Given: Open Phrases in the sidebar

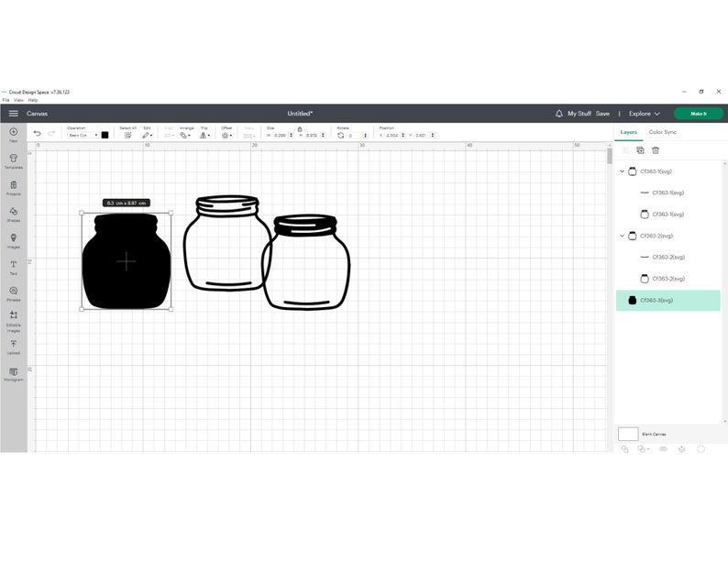Looking at the screenshot, I should 14,293.
